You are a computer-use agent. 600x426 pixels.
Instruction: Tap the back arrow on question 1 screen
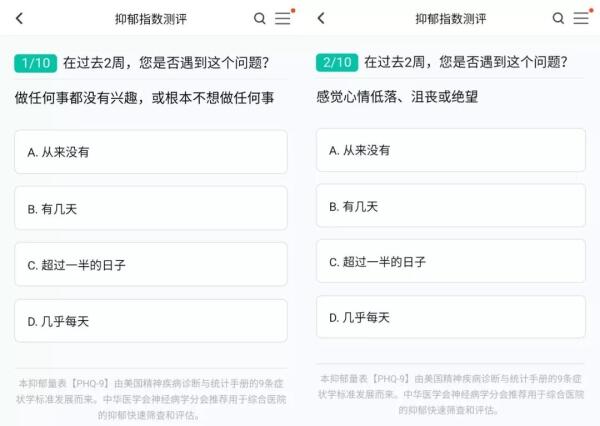(20, 18)
